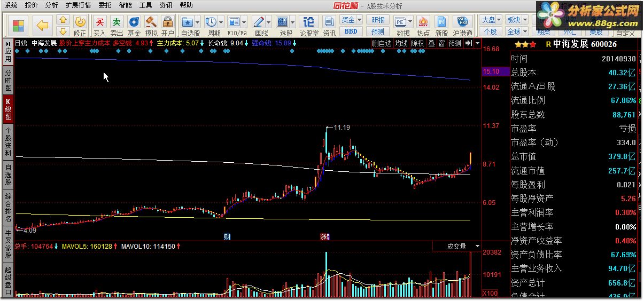This screenshot has height=301, width=644.
Task: Click the colorful home grid icon
Action: [18, 25]
